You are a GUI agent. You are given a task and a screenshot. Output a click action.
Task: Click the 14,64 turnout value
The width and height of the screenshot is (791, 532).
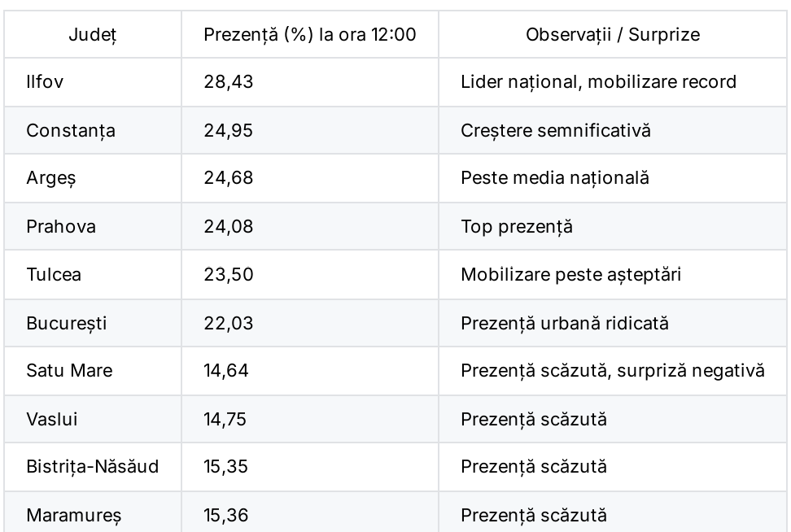(226, 371)
